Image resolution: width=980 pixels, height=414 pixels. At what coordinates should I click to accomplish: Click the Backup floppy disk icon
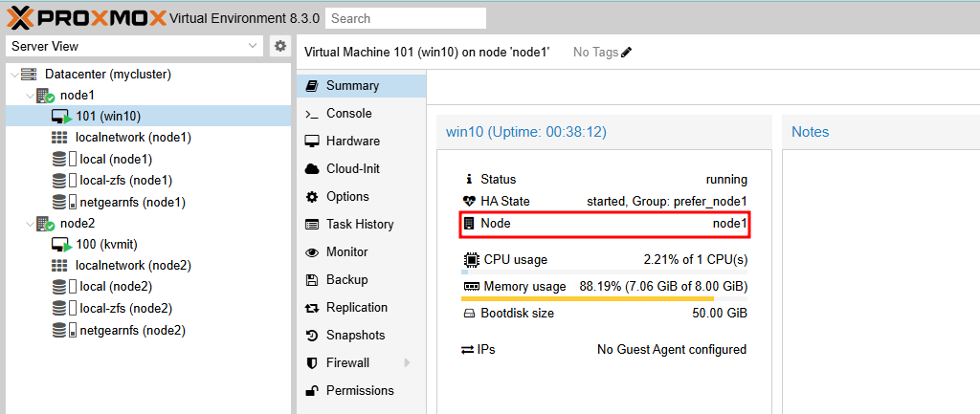click(x=312, y=280)
